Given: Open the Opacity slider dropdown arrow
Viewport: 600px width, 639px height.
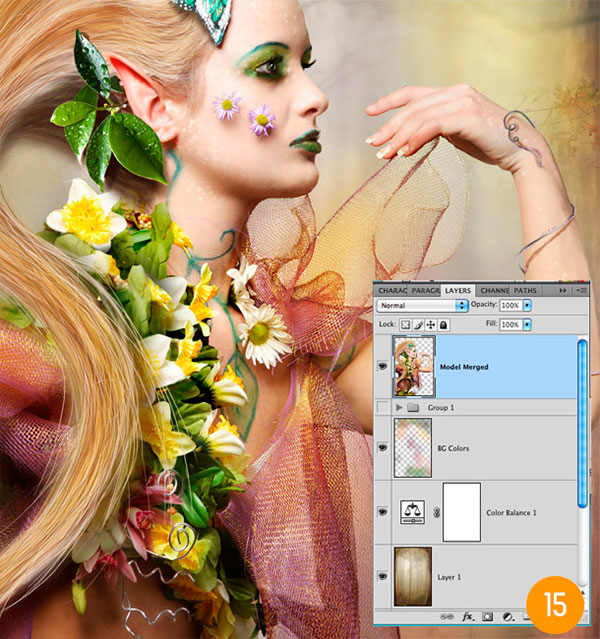Looking at the screenshot, I should click(x=527, y=305).
